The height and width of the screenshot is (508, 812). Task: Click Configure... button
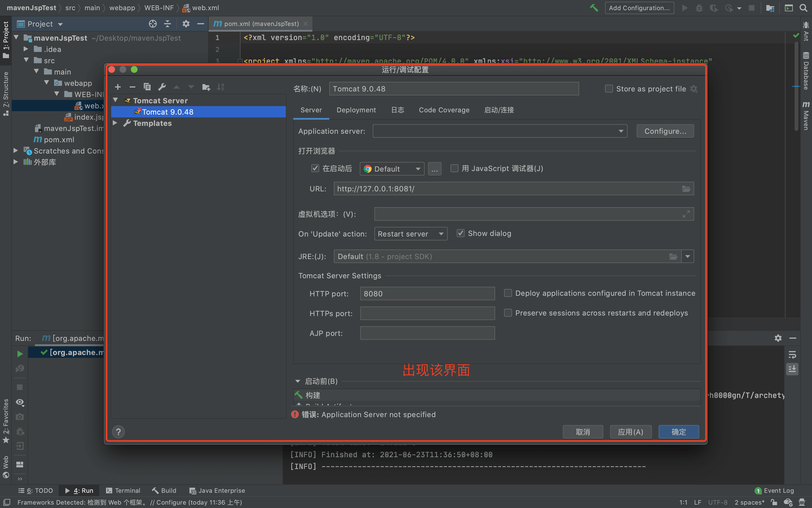665,131
